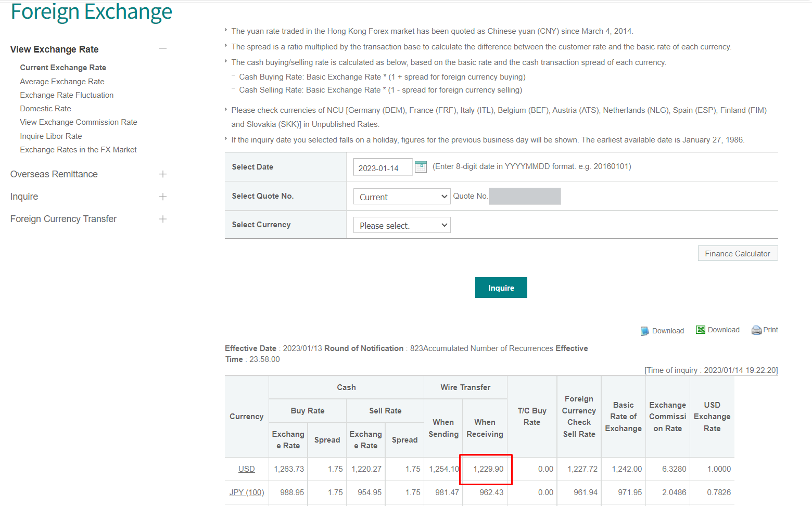Click the notepad text file download icon
812x506 pixels.
(644, 331)
